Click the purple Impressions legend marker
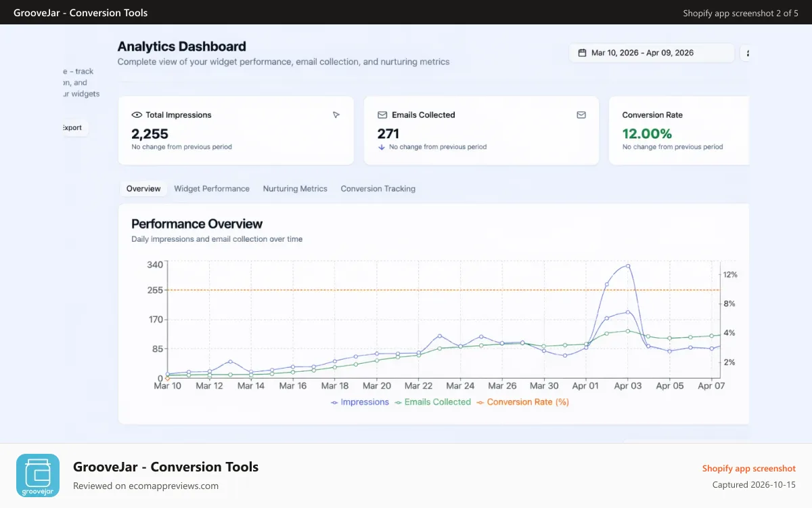Screen dimensions: 812x508 334,402
